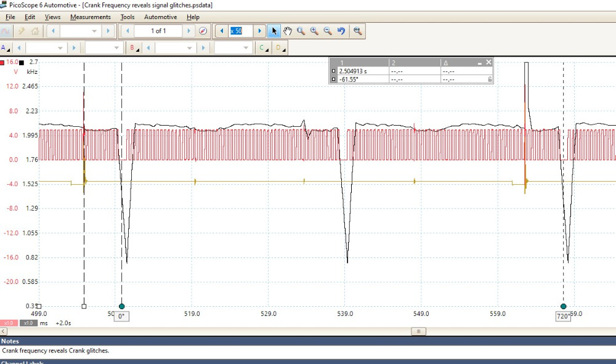Image resolution: width=616 pixels, height=364 pixels.
Task: Toggle the ruler legend lock icon
Action: coord(489,79)
